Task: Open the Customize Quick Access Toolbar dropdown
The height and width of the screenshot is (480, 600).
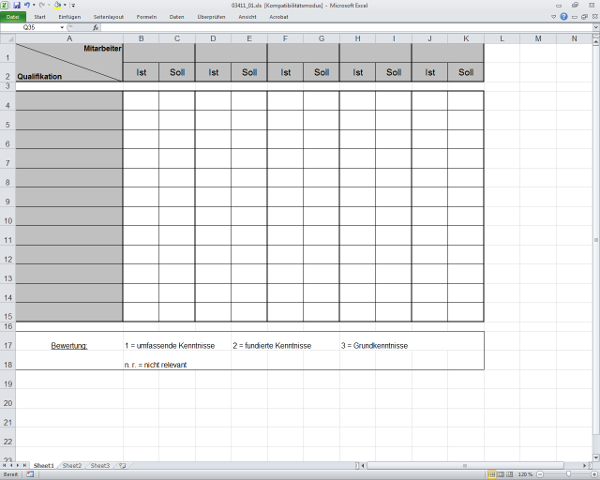Action: tap(73, 5)
